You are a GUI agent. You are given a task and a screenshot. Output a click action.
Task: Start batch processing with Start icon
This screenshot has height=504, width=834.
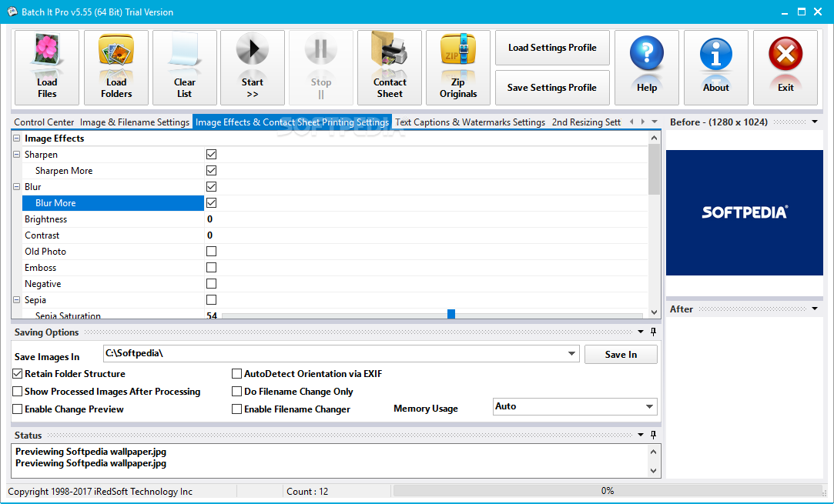(253, 68)
